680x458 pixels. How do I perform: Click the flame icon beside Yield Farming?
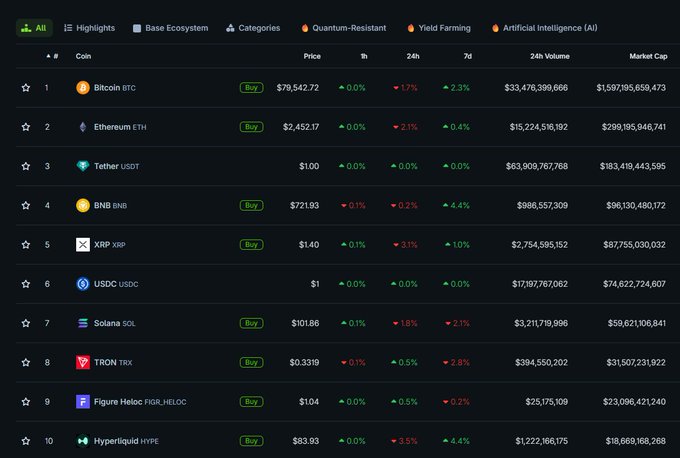tap(411, 28)
